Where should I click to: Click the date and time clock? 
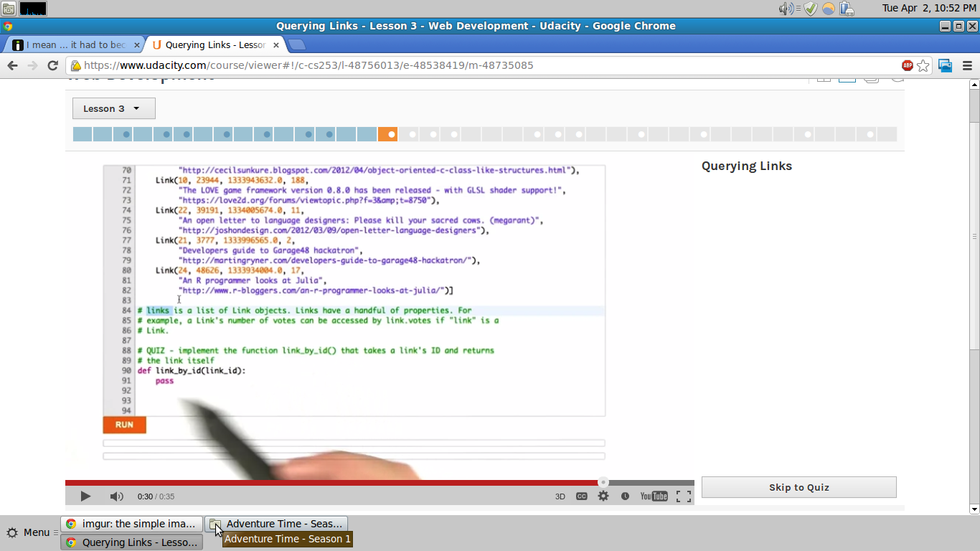929,8
